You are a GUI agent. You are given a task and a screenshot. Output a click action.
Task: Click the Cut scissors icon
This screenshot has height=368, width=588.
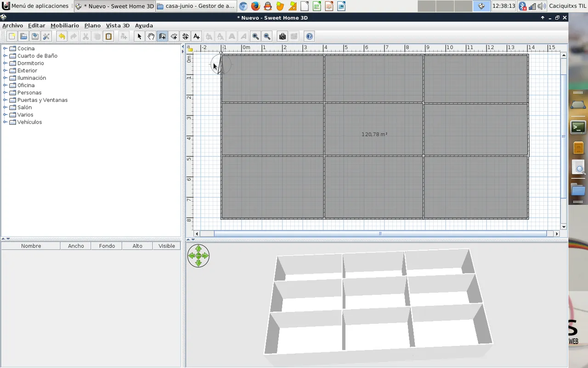point(85,36)
